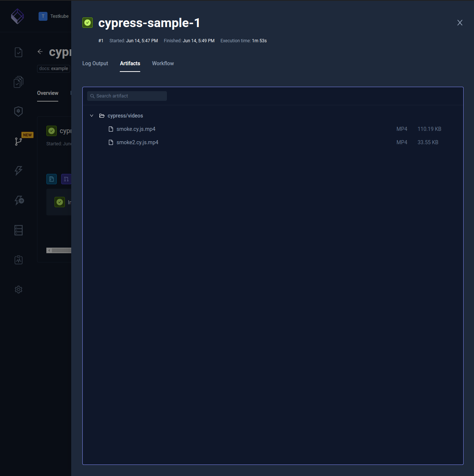Open Settings via the gear icon
This screenshot has width=474, height=476.
[18, 290]
